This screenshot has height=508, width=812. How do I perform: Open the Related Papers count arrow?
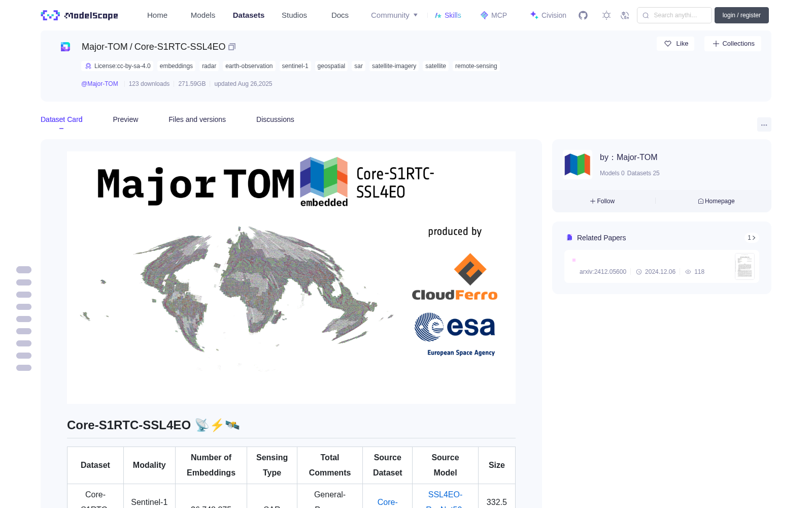pos(752,238)
